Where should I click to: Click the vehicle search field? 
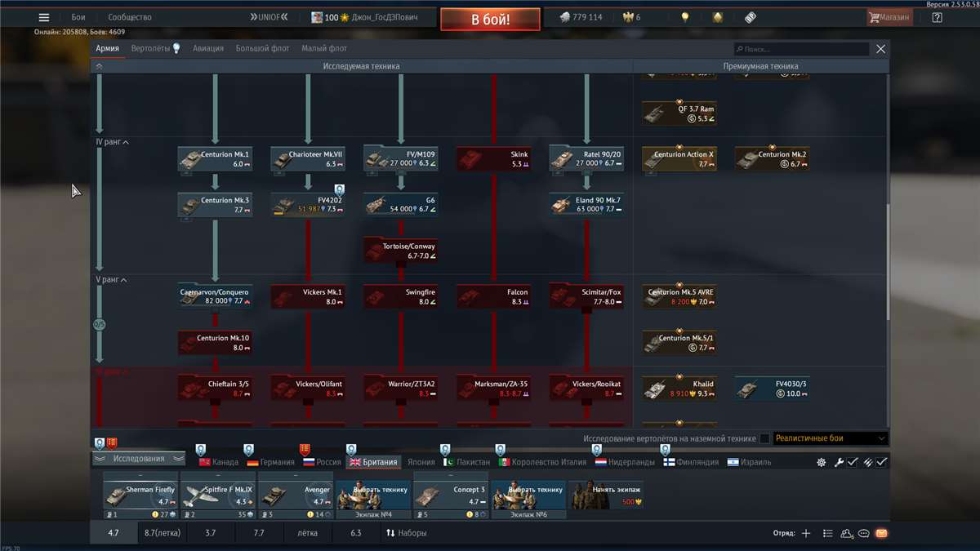pos(800,49)
